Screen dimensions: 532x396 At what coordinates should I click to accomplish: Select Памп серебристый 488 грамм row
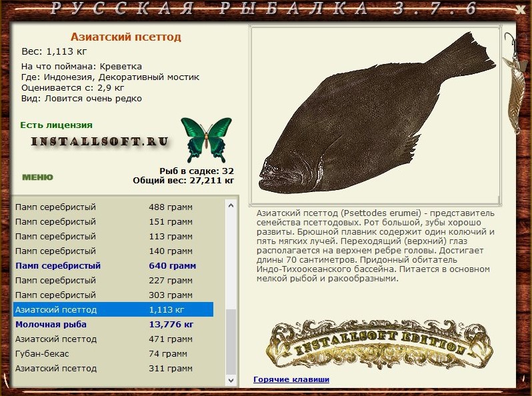[x=113, y=207]
